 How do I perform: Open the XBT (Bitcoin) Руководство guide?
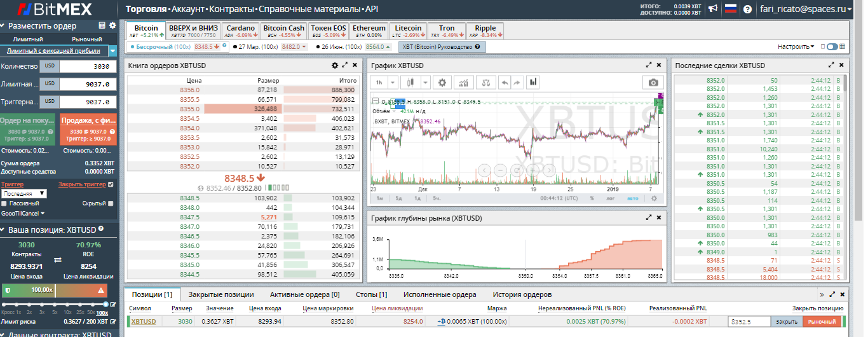pyautogui.click(x=442, y=47)
